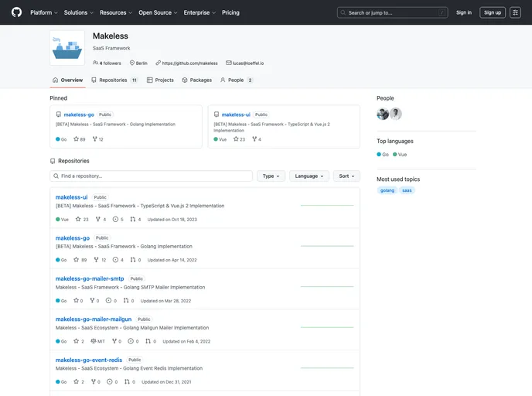The width and height of the screenshot is (532, 396).
Task: Expand the Platform menu
Action: (x=44, y=12)
